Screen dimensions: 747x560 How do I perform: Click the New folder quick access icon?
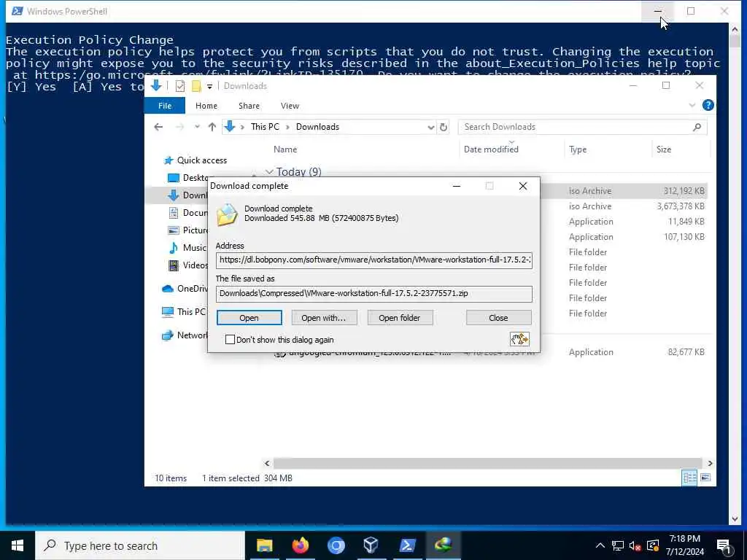click(x=196, y=86)
